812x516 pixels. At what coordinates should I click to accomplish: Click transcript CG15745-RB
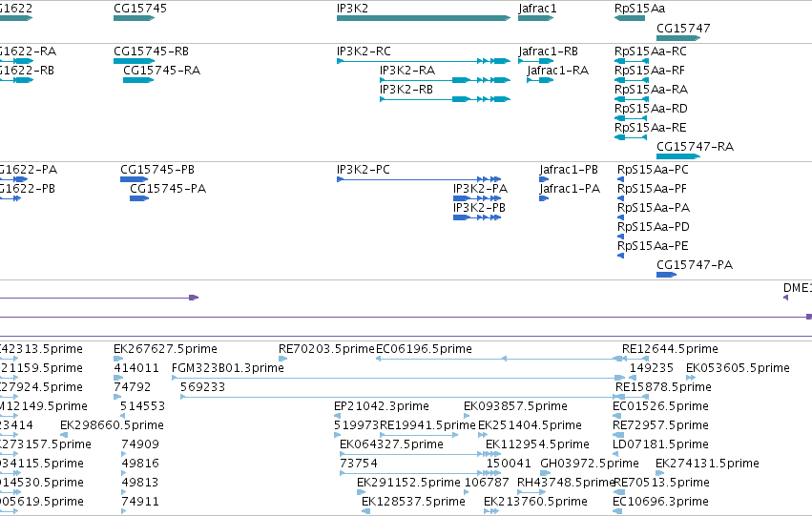point(151,52)
